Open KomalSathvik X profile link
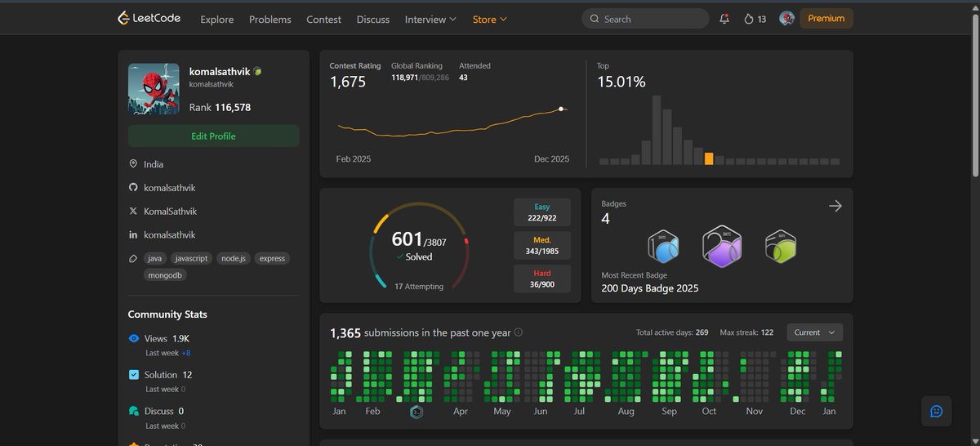 (x=171, y=212)
